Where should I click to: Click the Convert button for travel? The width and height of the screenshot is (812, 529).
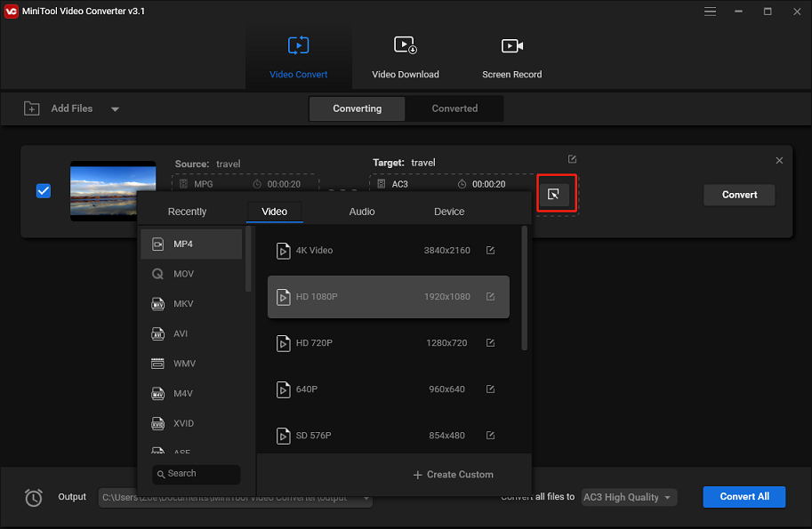(739, 195)
